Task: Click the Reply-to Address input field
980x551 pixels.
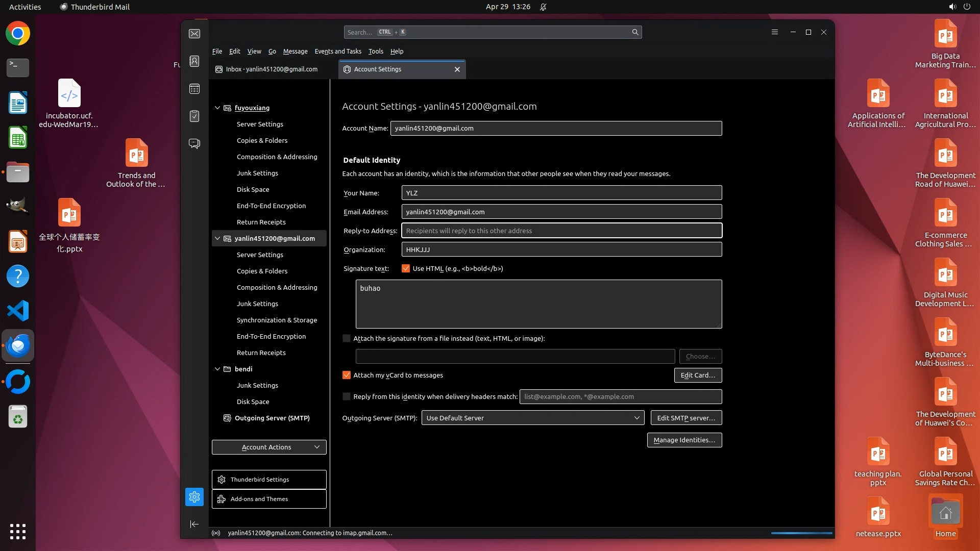Action: coord(561,231)
